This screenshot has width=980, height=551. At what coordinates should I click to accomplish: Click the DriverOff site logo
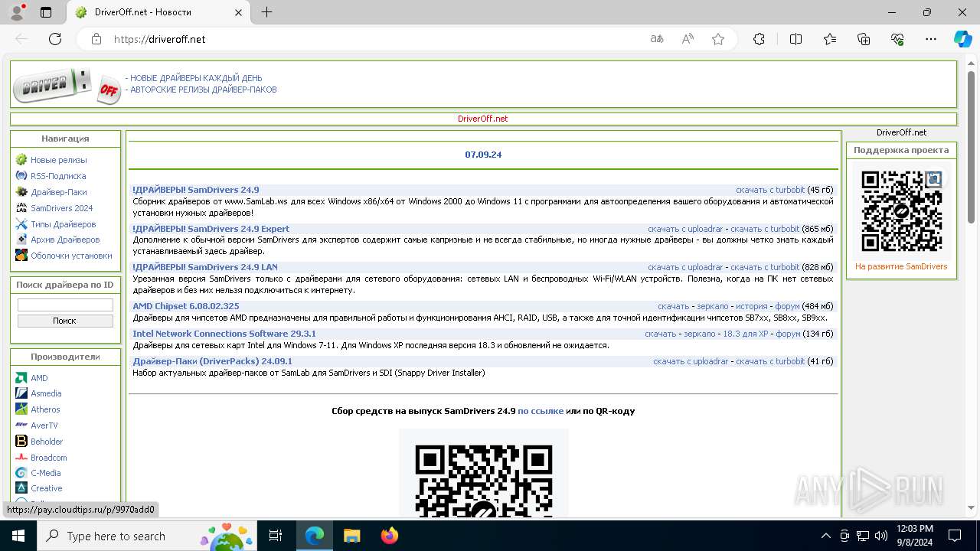(67, 86)
